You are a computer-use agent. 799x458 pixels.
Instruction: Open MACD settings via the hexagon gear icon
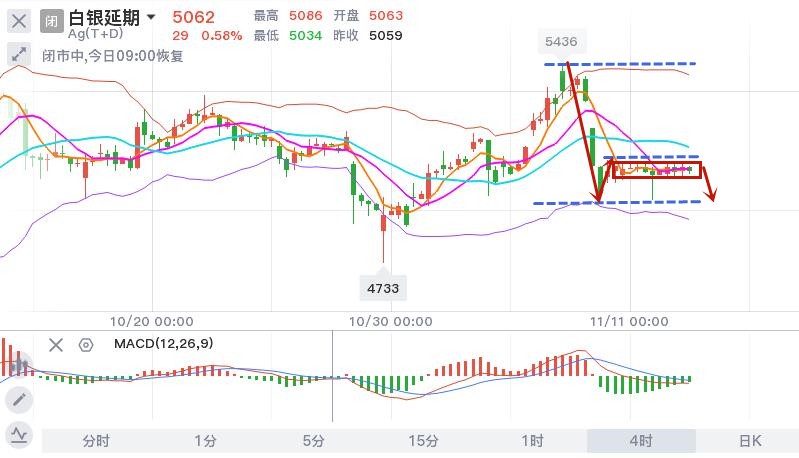[x=86, y=345]
